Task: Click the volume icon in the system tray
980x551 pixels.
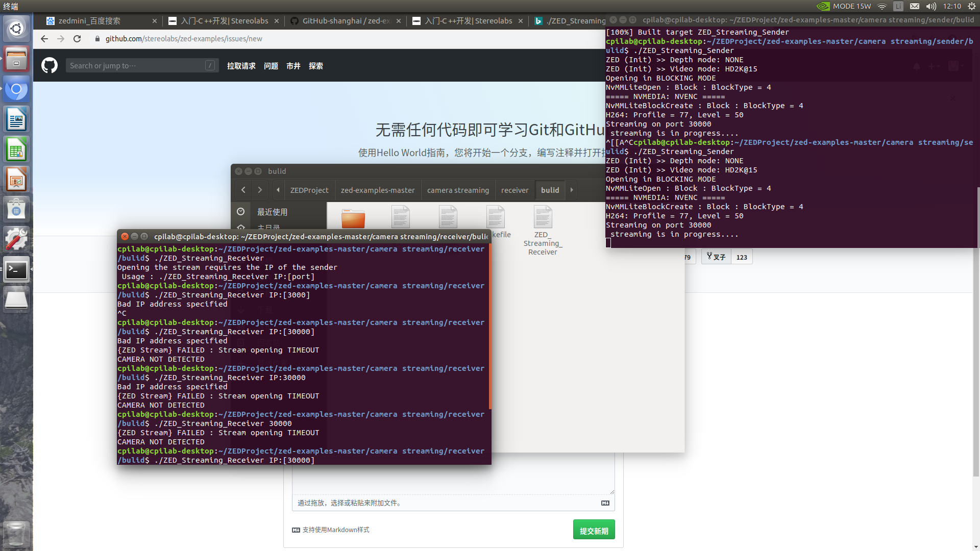Action: (x=931, y=7)
